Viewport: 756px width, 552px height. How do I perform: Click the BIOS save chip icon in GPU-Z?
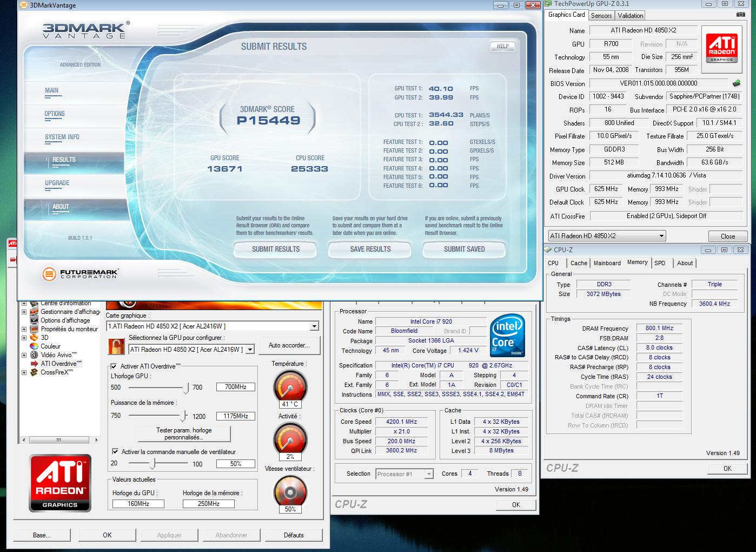coord(736,83)
